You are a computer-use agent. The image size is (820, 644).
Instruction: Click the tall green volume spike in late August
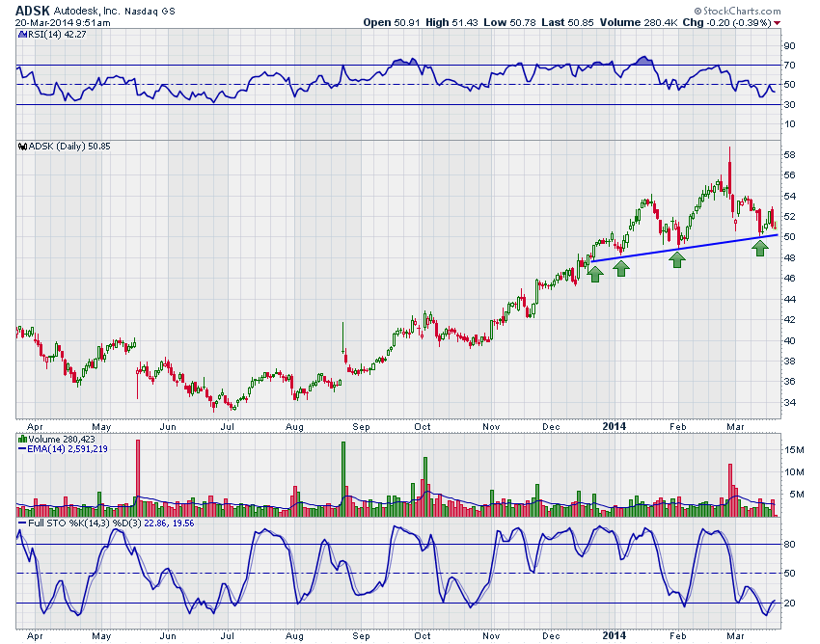click(343, 479)
